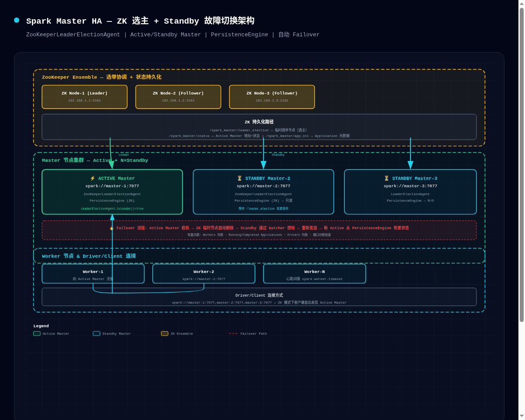525x420 pixels.
Task: Click the vertical scrollbar thumb
Action: pyautogui.click(x=521, y=165)
